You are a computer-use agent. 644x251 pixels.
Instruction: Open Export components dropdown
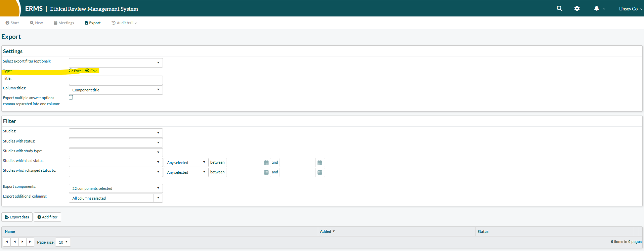[x=116, y=189]
